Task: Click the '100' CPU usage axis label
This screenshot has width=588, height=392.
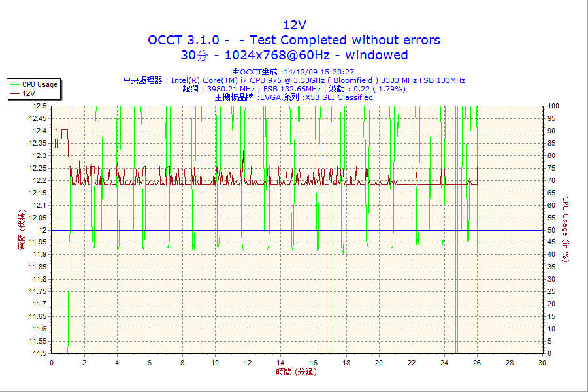Action: click(x=553, y=106)
